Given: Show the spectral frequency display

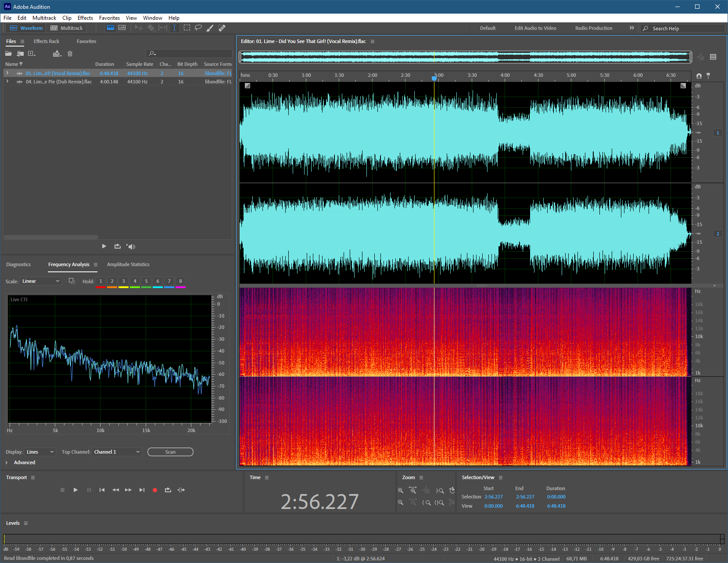Looking at the screenshot, I should 111,28.
